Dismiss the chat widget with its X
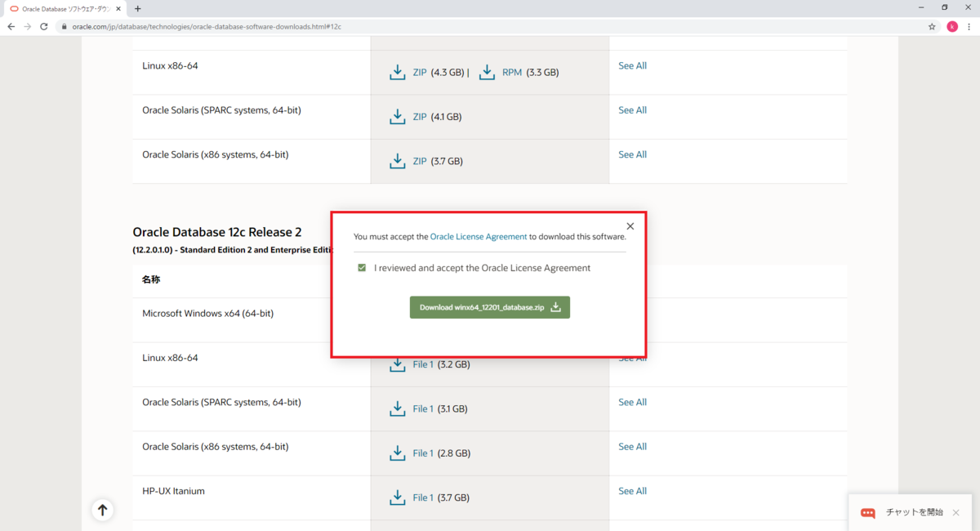Viewport: 980px width, 531px height. [955, 513]
